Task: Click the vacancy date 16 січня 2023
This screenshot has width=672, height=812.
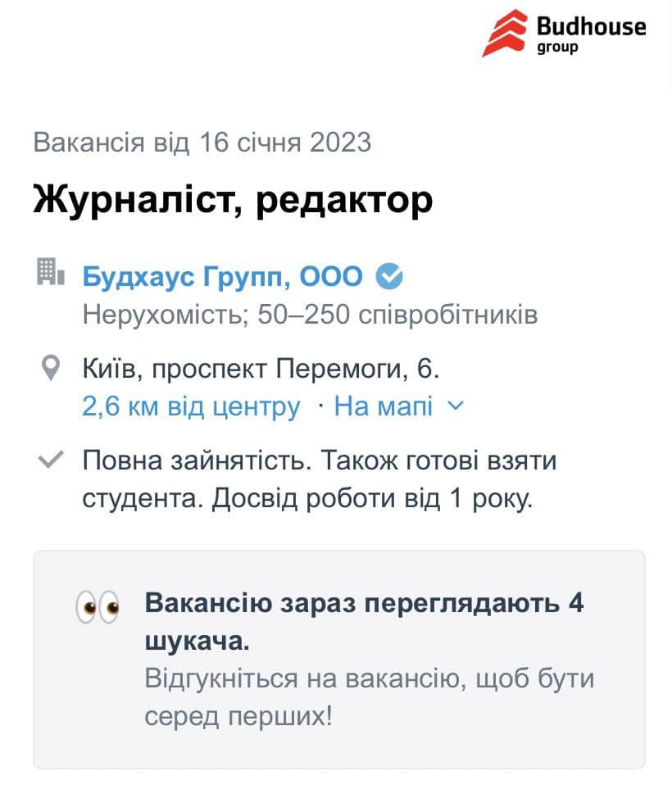Action: click(202, 142)
